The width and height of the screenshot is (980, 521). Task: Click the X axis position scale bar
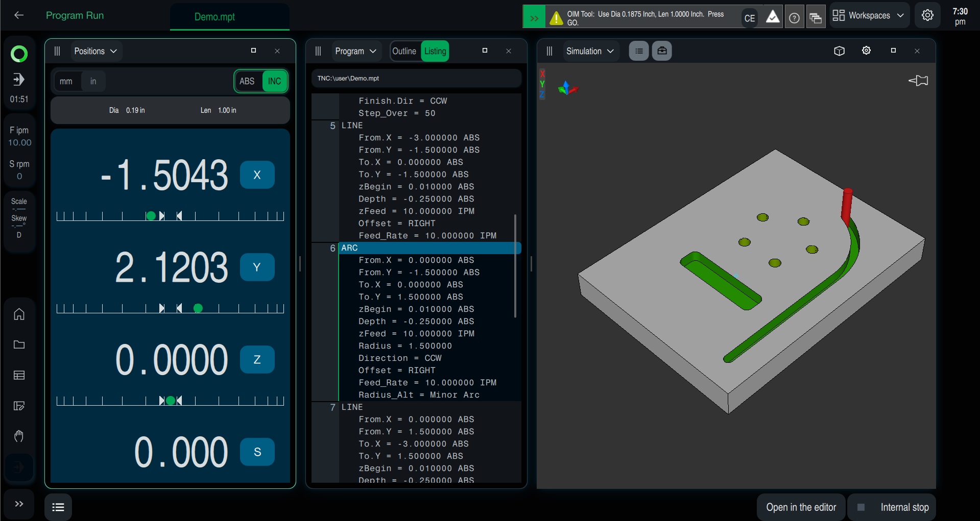click(170, 216)
